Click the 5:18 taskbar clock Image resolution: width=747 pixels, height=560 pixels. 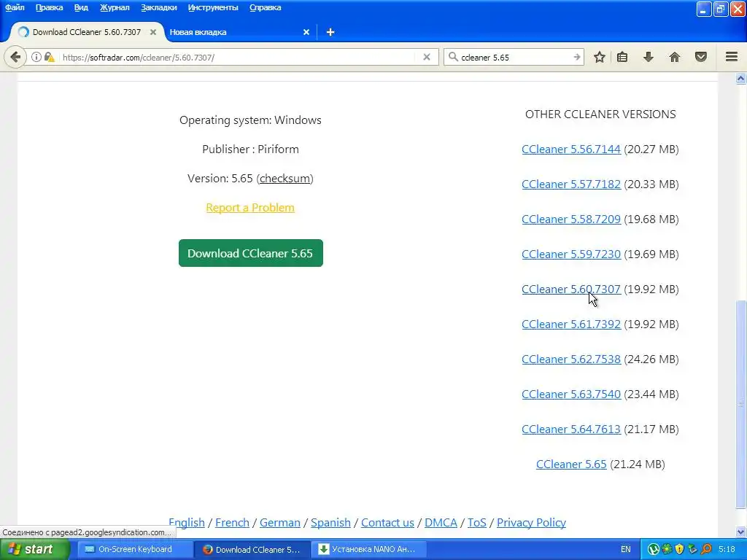727,550
